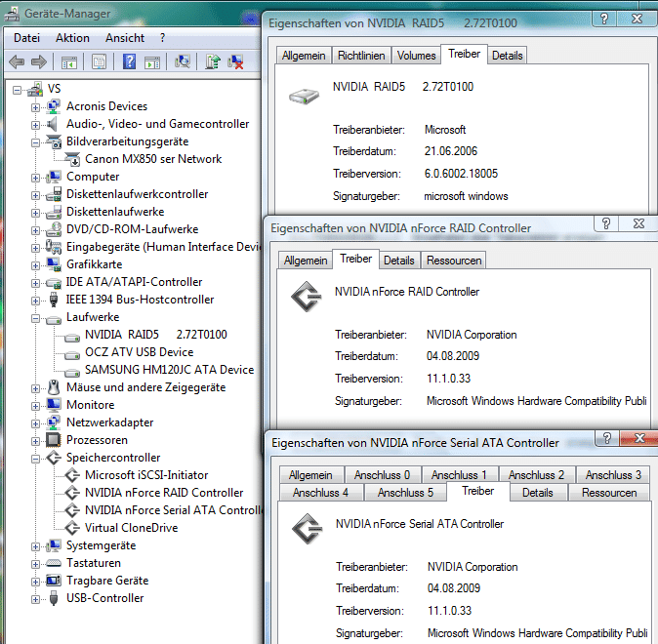Image resolution: width=658 pixels, height=644 pixels.
Task: Click the Uninstall device toolbar icon
Action: (x=235, y=62)
